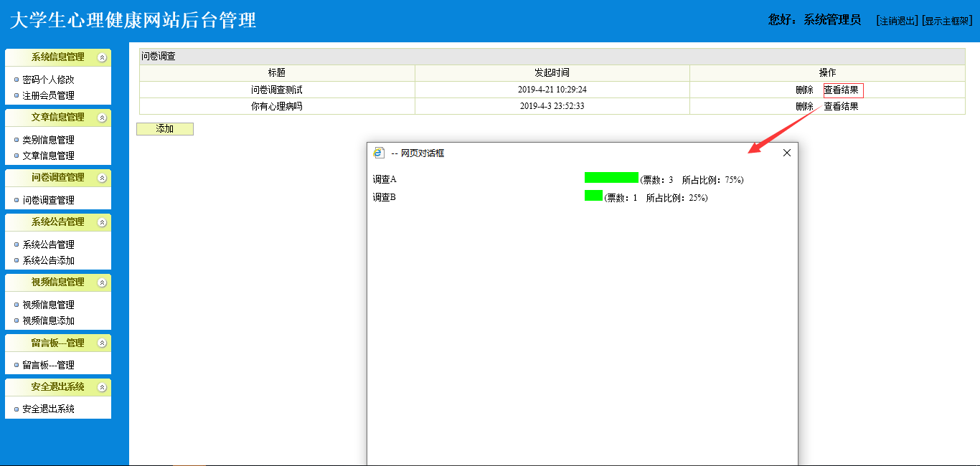View results of 问卷调查测试 survey
980x466 pixels.
[x=841, y=90]
